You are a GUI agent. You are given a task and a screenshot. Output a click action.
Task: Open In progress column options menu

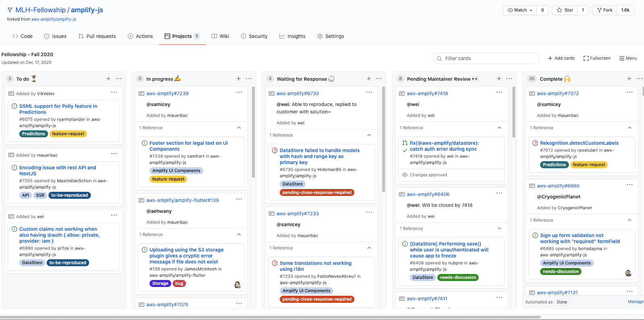click(x=249, y=79)
